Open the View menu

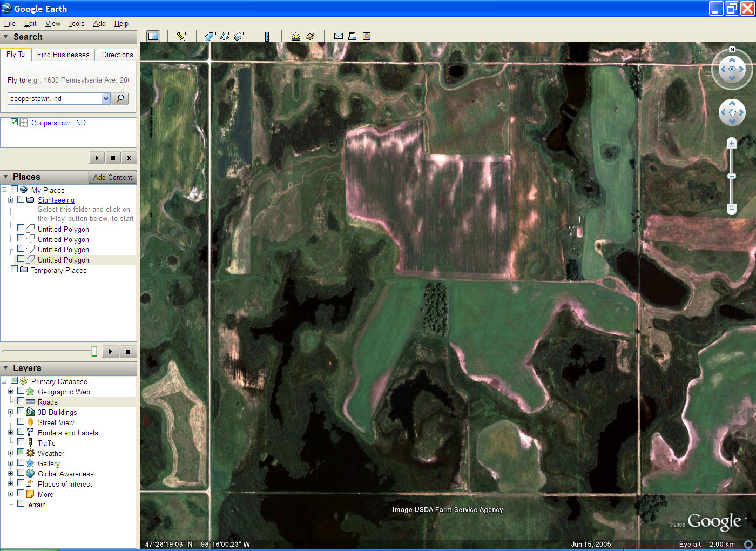point(53,23)
